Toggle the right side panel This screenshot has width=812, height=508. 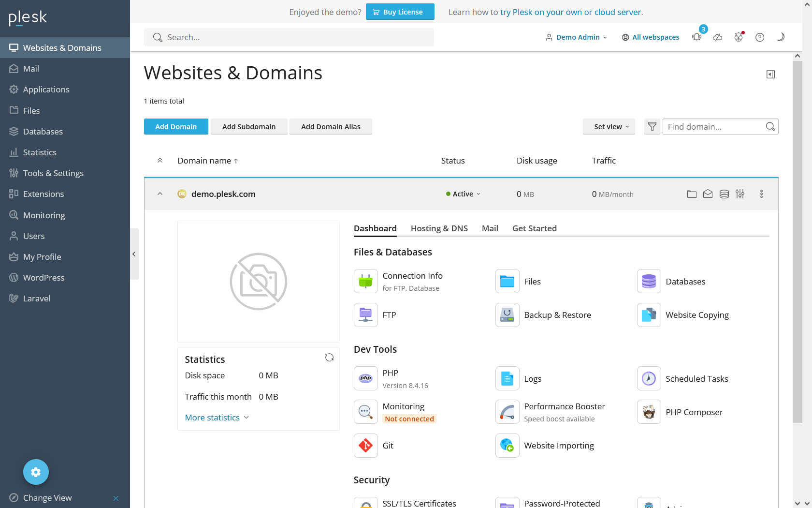(x=770, y=75)
